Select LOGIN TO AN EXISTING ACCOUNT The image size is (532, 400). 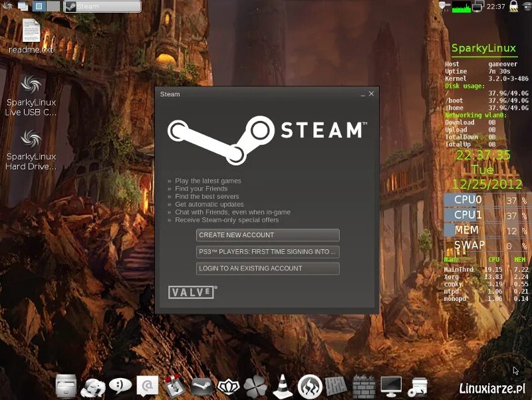268,268
